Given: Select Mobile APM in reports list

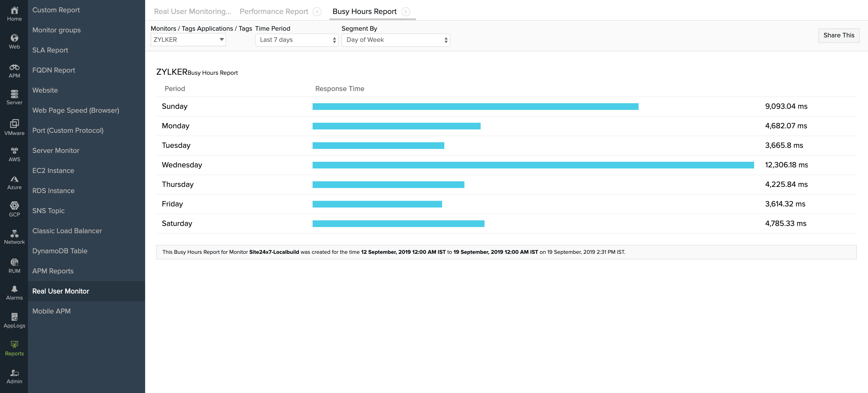Looking at the screenshot, I should pos(52,311).
